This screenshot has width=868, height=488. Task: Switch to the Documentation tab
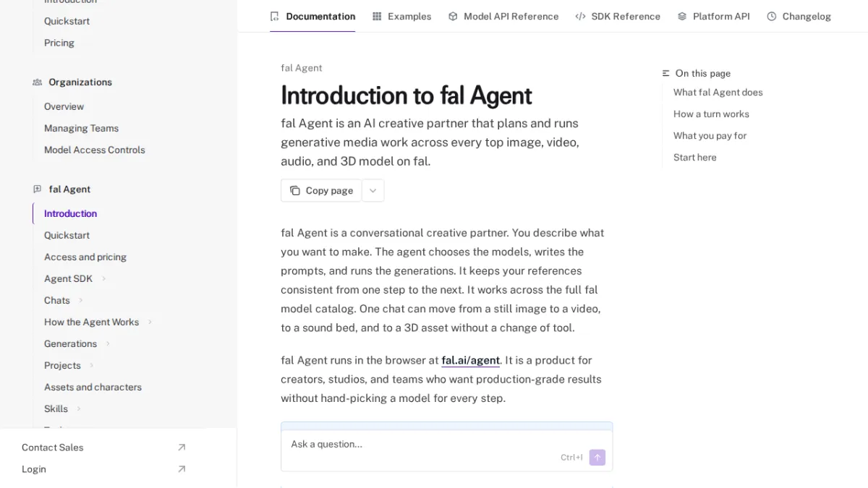point(312,16)
